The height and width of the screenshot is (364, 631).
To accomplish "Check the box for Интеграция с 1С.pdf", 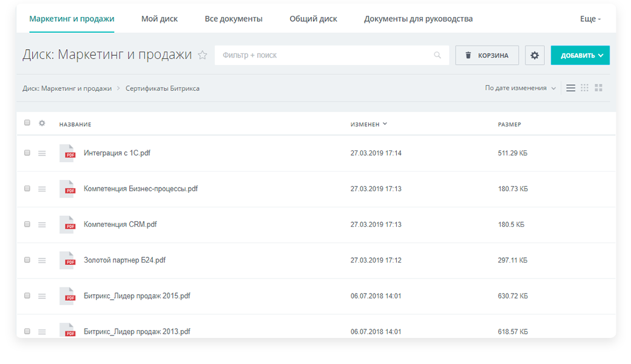I will click(27, 153).
